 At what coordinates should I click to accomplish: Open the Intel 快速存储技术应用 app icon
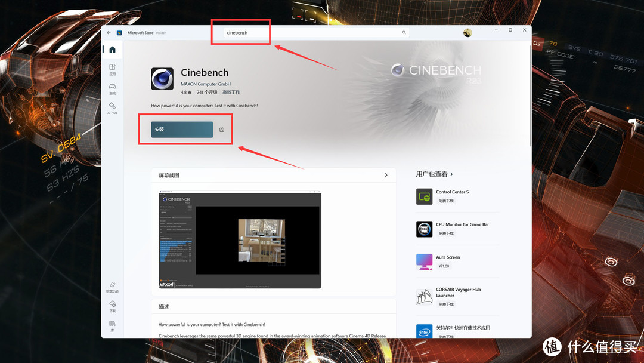(425, 331)
